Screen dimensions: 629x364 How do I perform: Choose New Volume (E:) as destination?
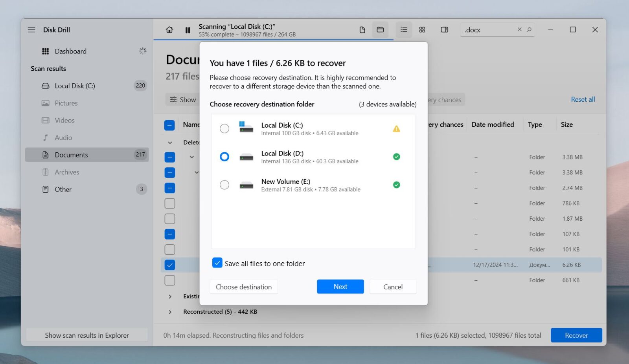[x=224, y=185]
